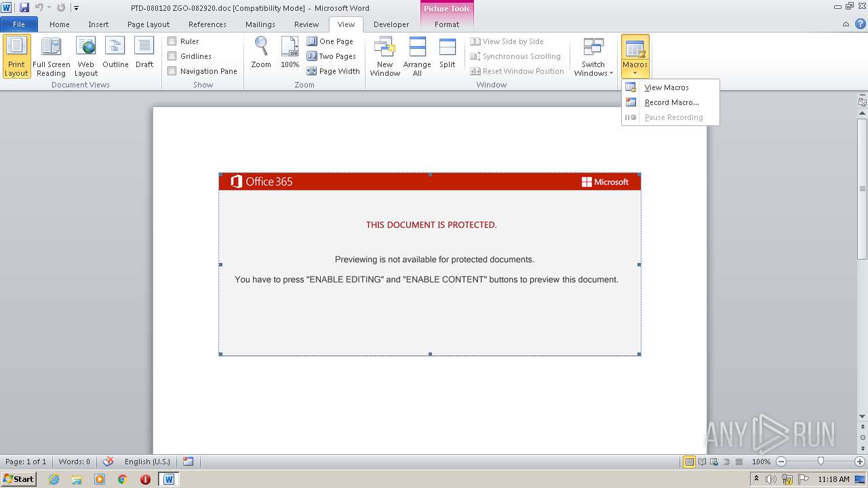Viewport: 868px width, 488px height.
Task: Click English (U.S.) language indicator
Action: 147,462
